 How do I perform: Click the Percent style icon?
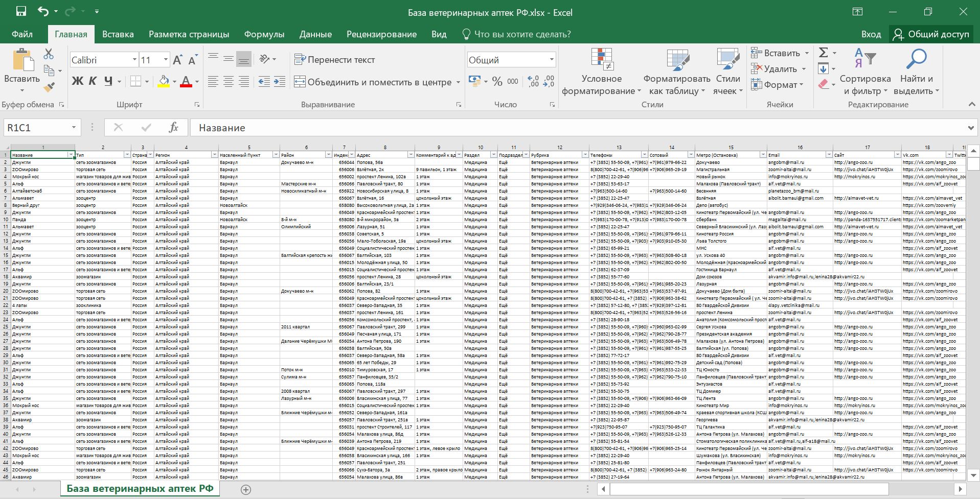497,82
